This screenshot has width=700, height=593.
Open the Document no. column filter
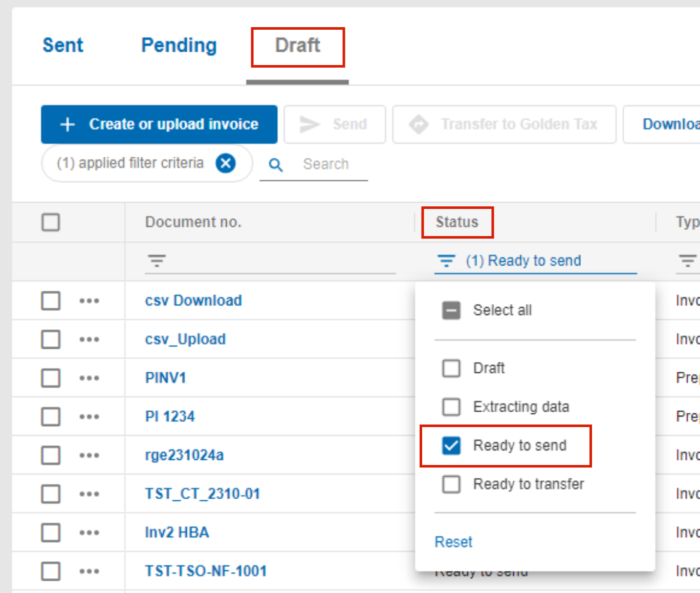point(157,261)
